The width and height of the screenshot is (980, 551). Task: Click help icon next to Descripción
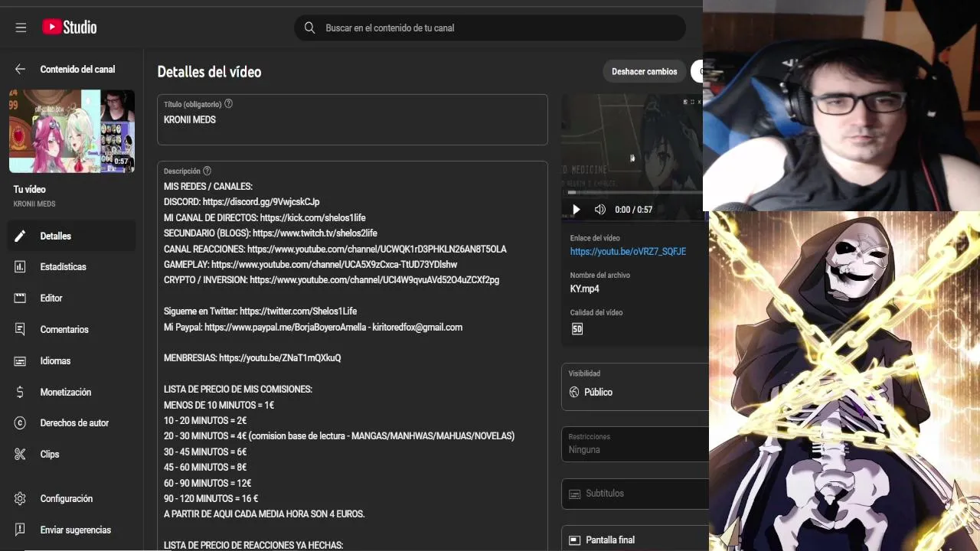[x=207, y=171]
